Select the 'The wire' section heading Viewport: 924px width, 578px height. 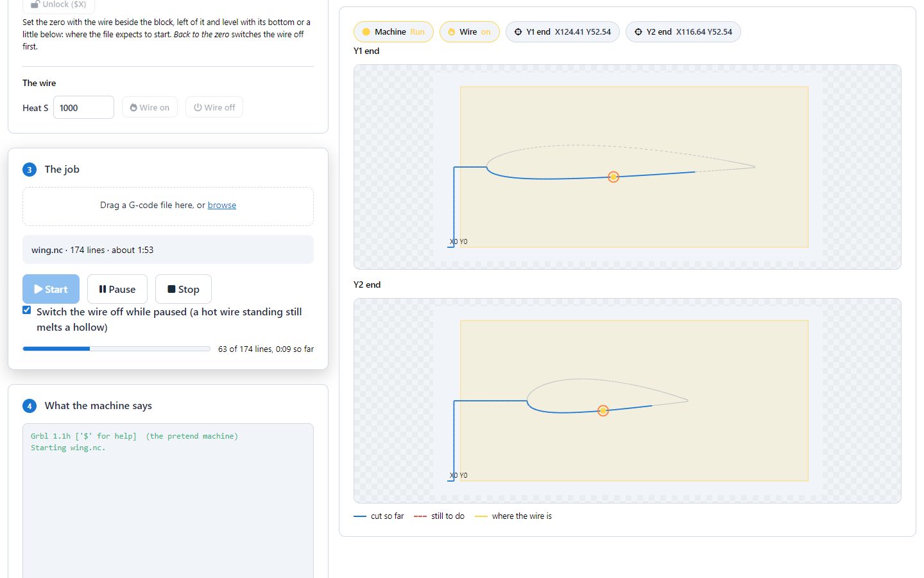tap(39, 83)
